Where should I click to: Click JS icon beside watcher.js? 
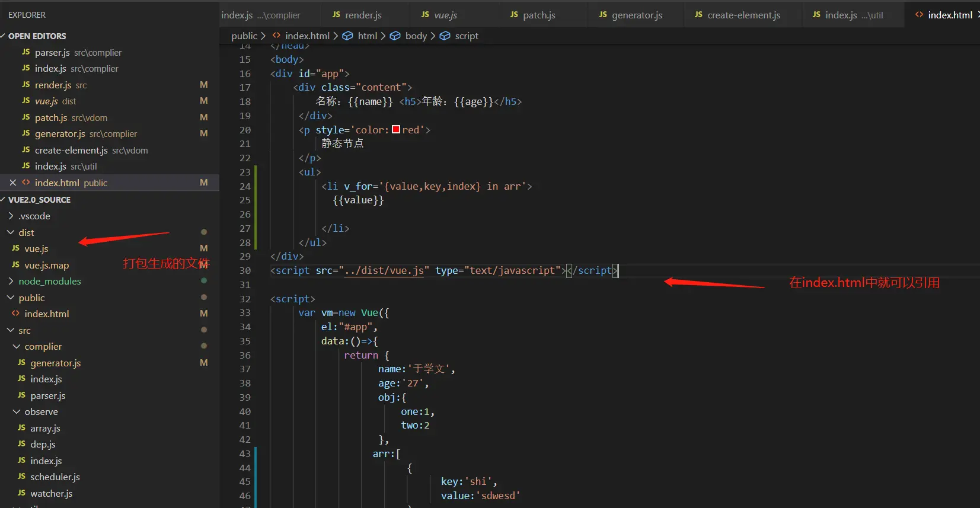(21, 493)
